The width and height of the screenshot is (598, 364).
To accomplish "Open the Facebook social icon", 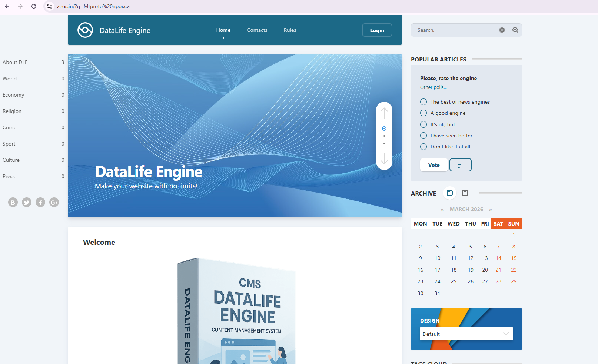I will (40, 202).
